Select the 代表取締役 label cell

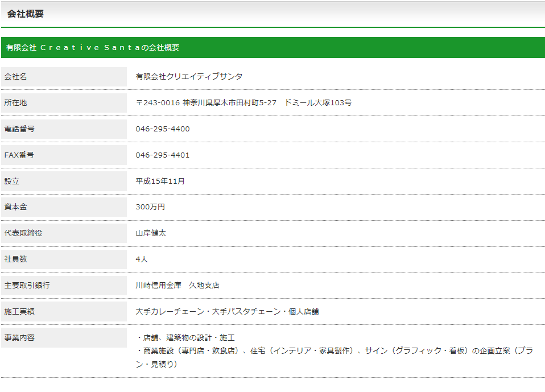coord(64,233)
